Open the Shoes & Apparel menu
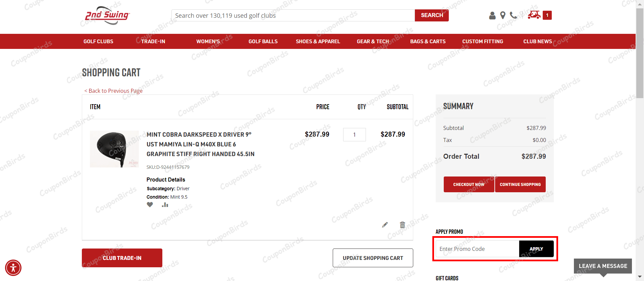Screen dimensions: 644x281 (318, 42)
